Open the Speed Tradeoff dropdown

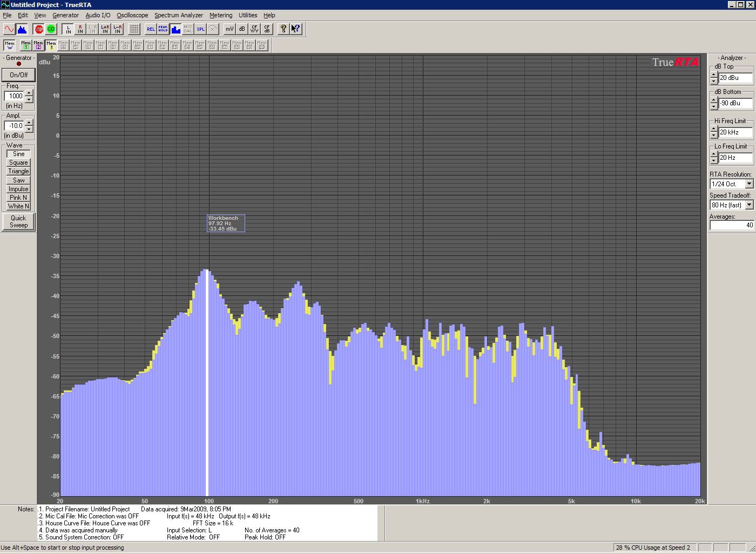[x=749, y=205]
